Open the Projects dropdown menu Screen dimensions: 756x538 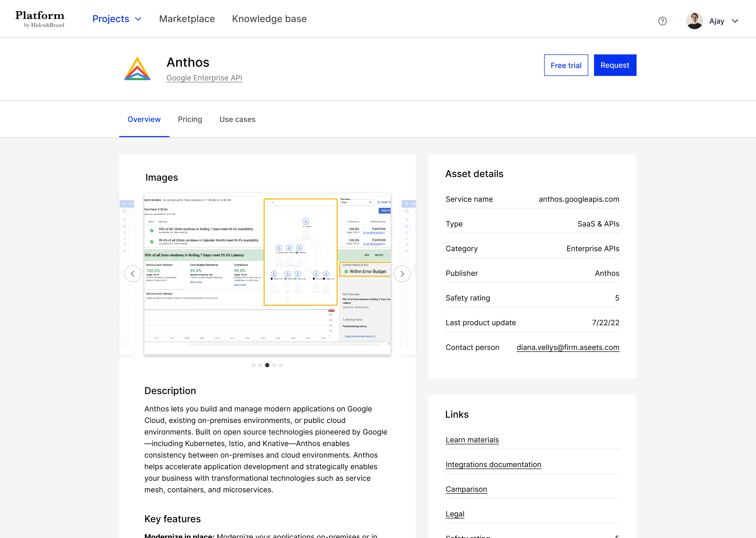pyautogui.click(x=117, y=19)
